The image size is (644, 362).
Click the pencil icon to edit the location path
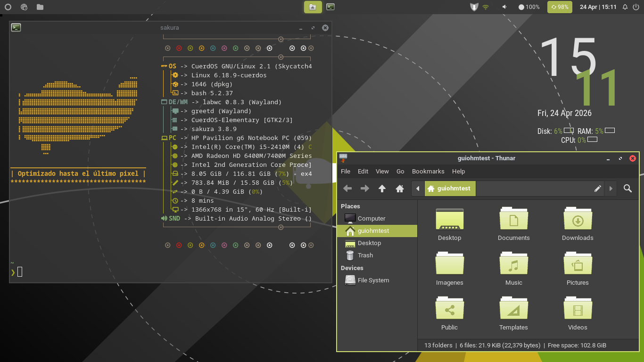598,189
